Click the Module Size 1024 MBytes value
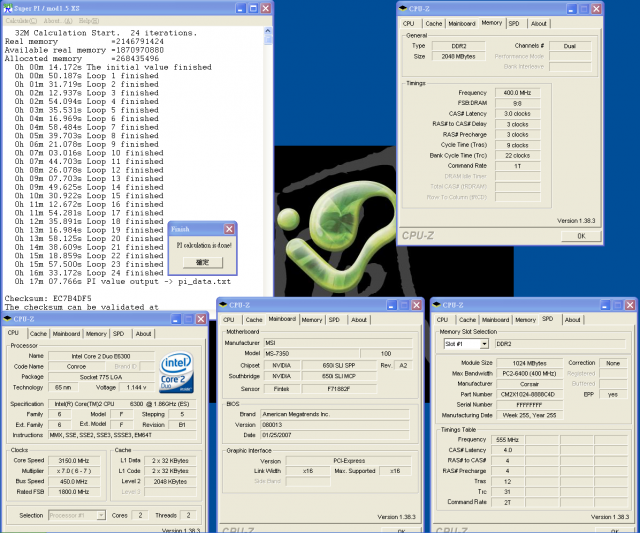640x533 pixels. (529, 363)
